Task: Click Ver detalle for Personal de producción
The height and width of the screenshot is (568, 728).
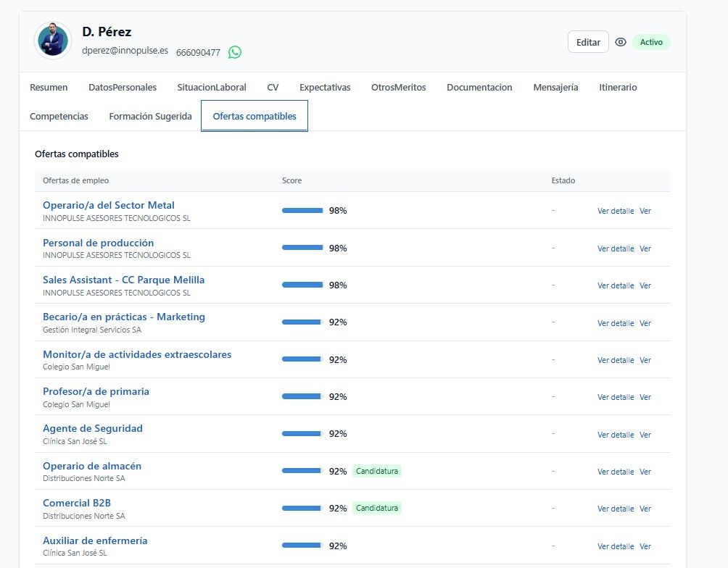Action: pyautogui.click(x=616, y=248)
